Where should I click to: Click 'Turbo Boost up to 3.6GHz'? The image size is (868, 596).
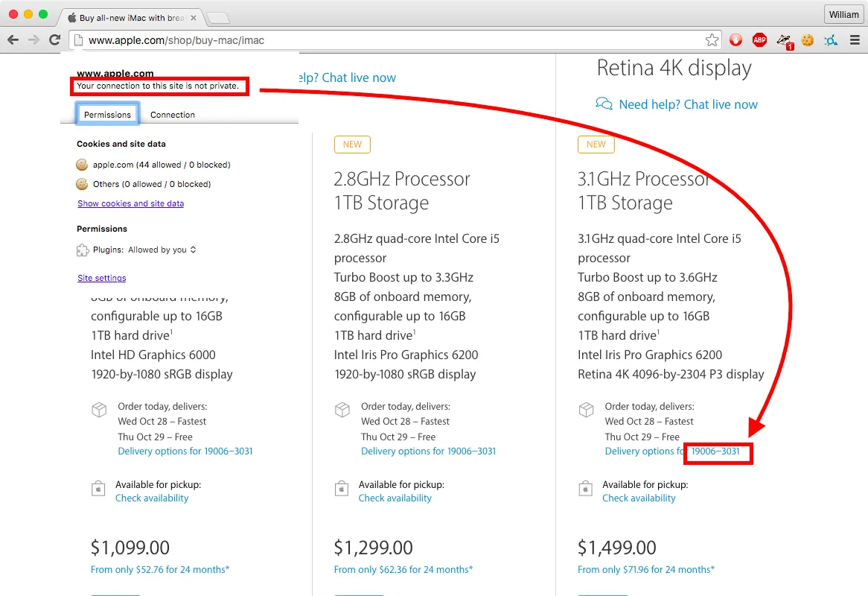tap(648, 277)
